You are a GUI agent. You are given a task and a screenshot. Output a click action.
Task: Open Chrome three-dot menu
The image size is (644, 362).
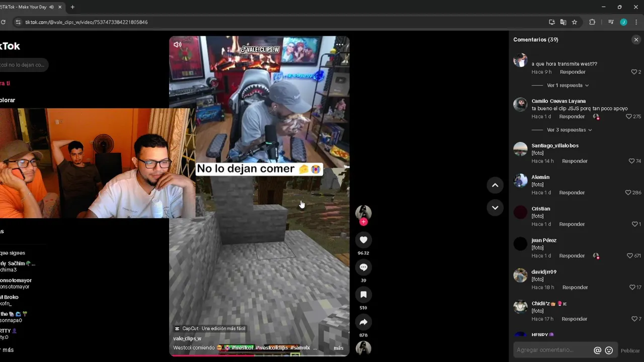pyautogui.click(x=636, y=22)
